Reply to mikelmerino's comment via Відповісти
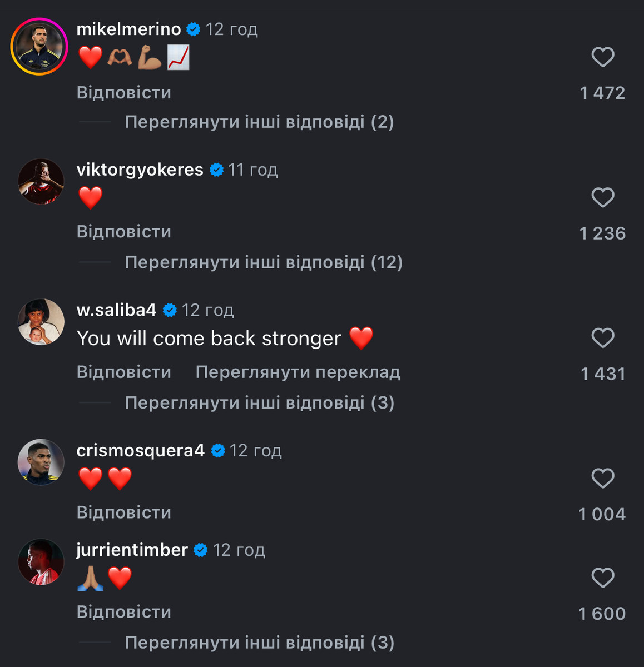Screen dimensions: 644x667 tap(124, 92)
